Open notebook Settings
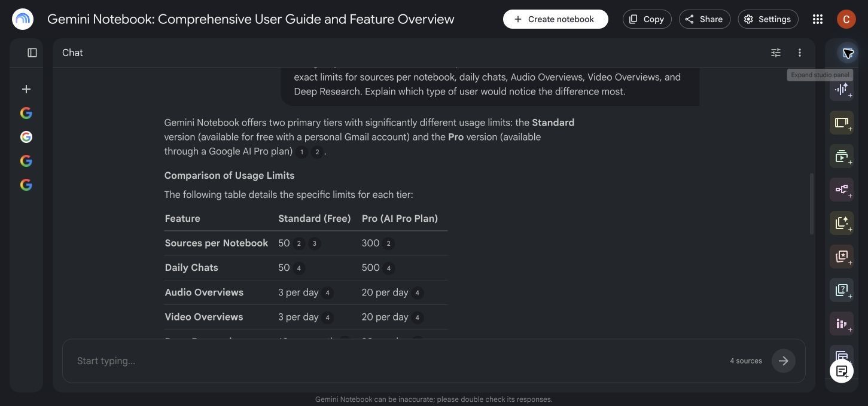 point(768,19)
